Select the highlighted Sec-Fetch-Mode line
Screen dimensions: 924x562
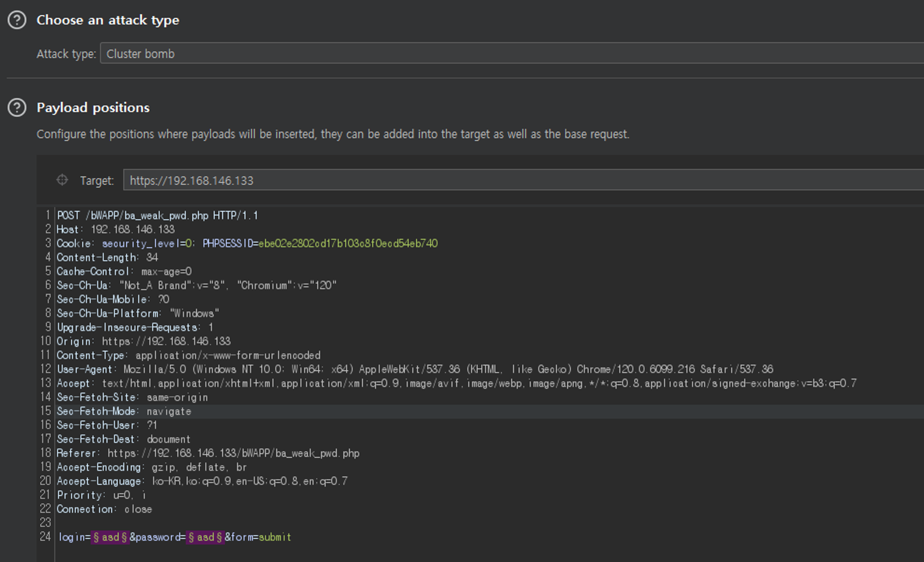point(123,411)
